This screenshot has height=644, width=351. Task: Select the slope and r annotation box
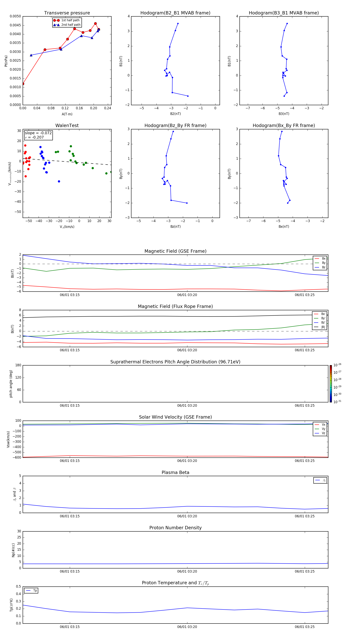[x=38, y=135]
